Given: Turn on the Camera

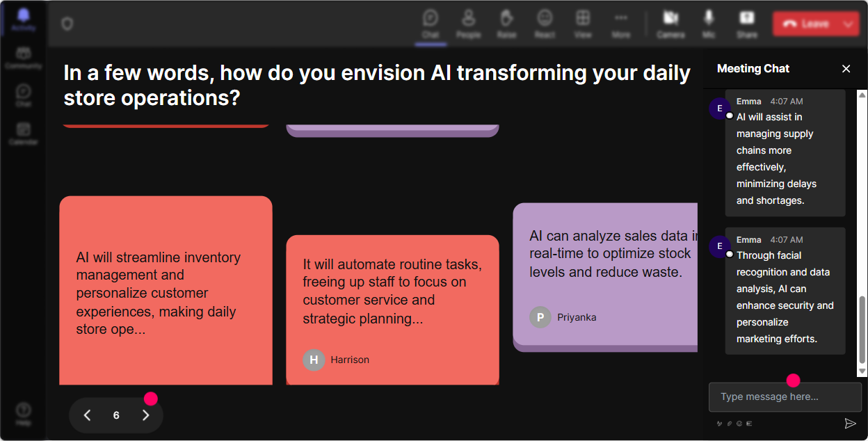Looking at the screenshot, I should coord(670,24).
